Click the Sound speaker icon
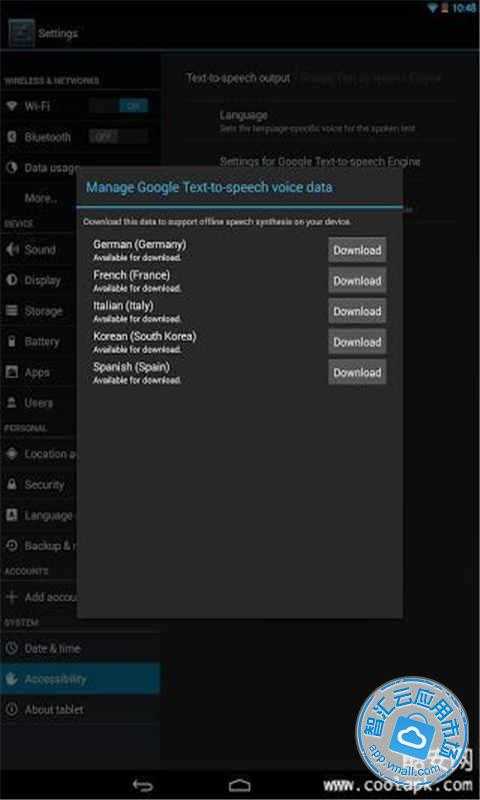 (12, 249)
